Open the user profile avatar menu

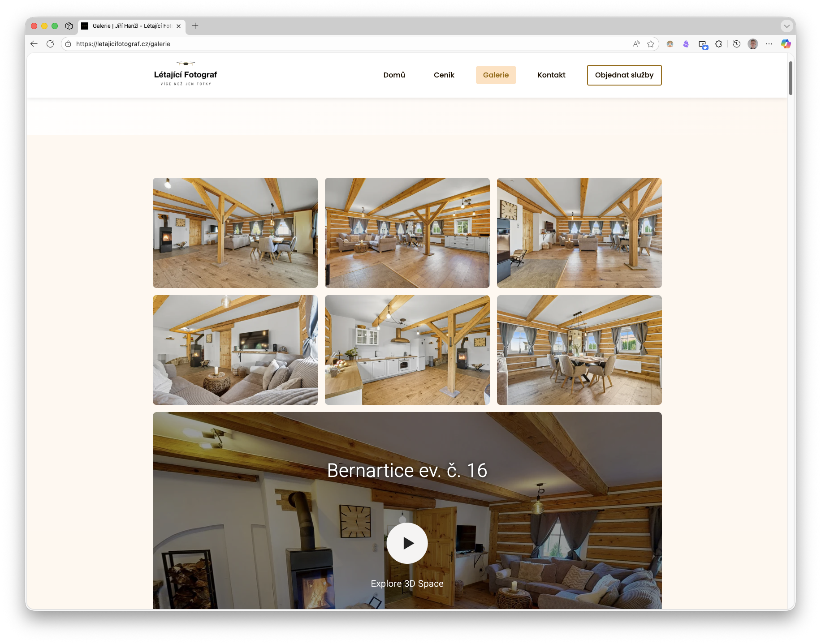[753, 44]
